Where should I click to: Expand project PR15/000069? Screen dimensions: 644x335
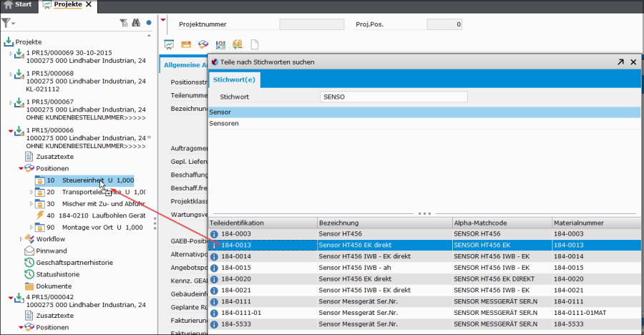pyautogui.click(x=11, y=54)
